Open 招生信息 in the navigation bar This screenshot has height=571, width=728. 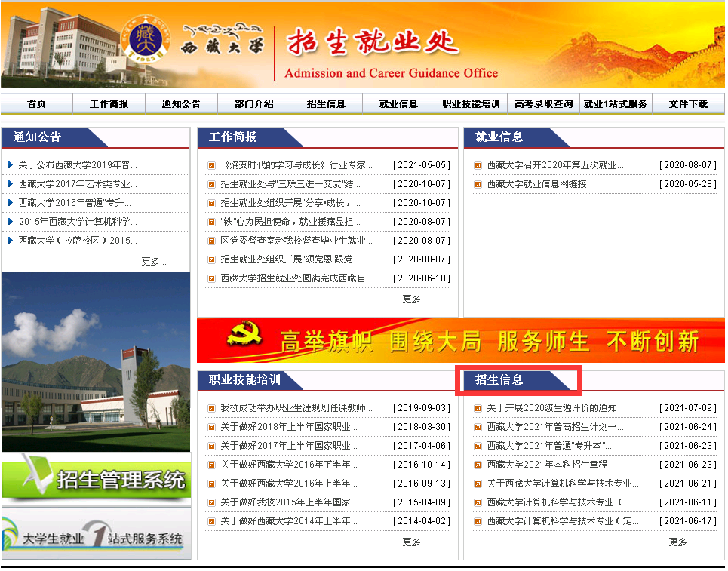327,103
